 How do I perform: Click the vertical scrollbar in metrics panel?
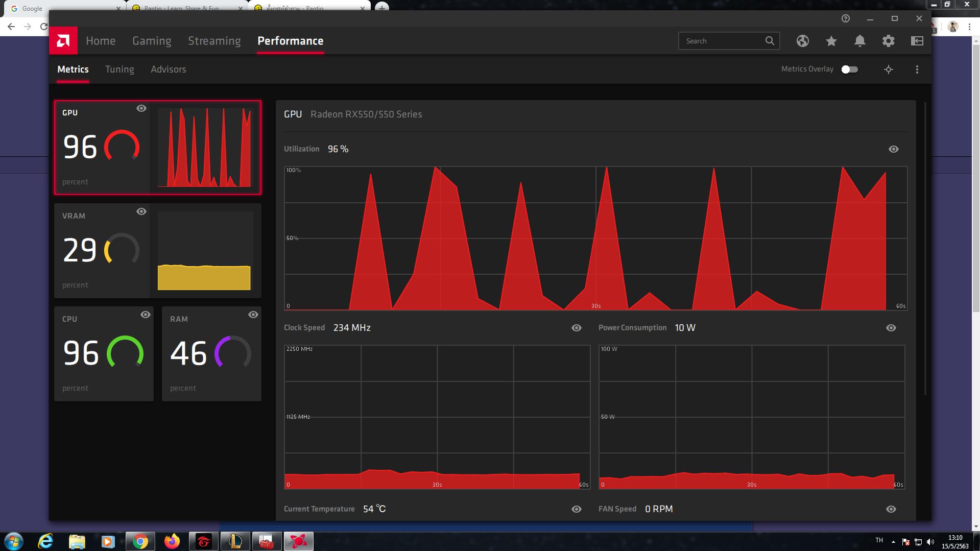[925, 249]
